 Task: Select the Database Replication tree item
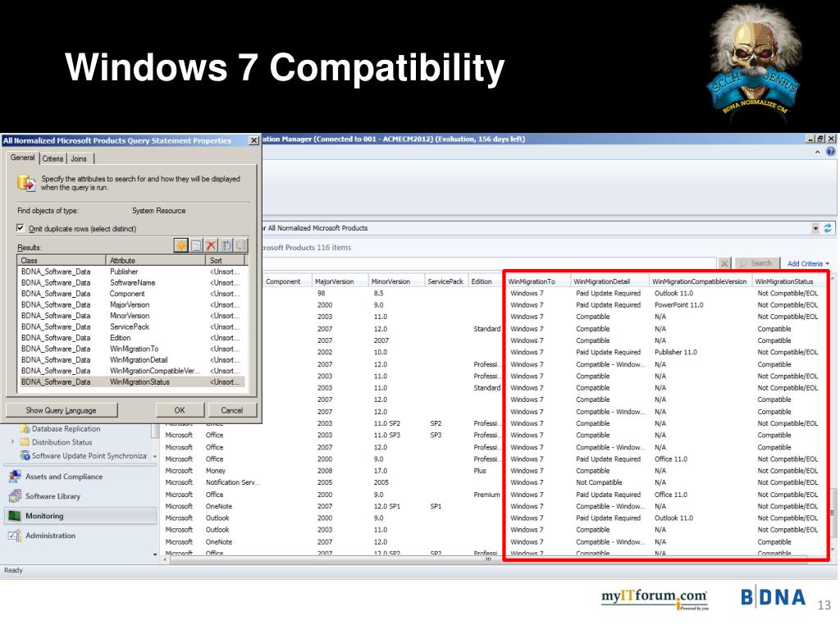[66, 428]
